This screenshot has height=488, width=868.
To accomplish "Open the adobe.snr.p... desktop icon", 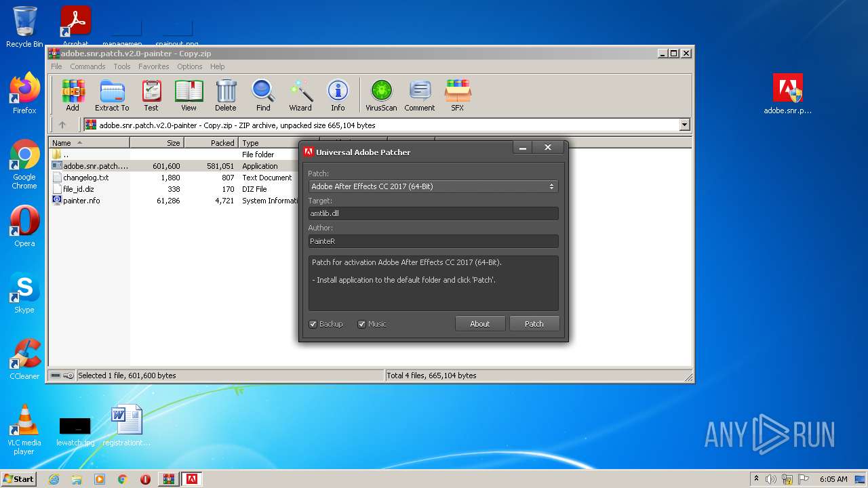I will (x=787, y=94).
